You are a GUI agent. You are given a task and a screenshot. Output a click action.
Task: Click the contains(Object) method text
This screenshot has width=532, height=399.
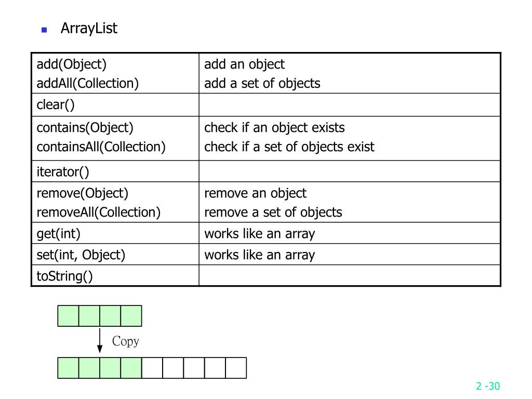tap(85, 128)
